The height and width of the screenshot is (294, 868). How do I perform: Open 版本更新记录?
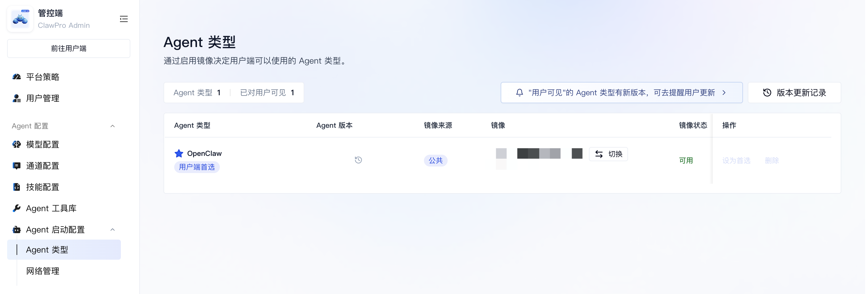click(794, 93)
